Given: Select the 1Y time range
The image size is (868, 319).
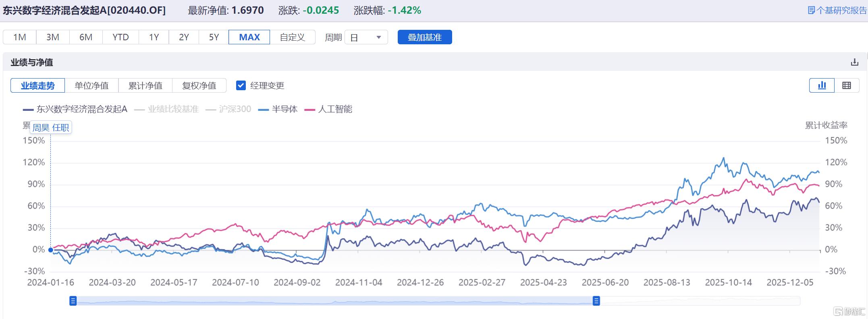Looking at the screenshot, I should [154, 37].
